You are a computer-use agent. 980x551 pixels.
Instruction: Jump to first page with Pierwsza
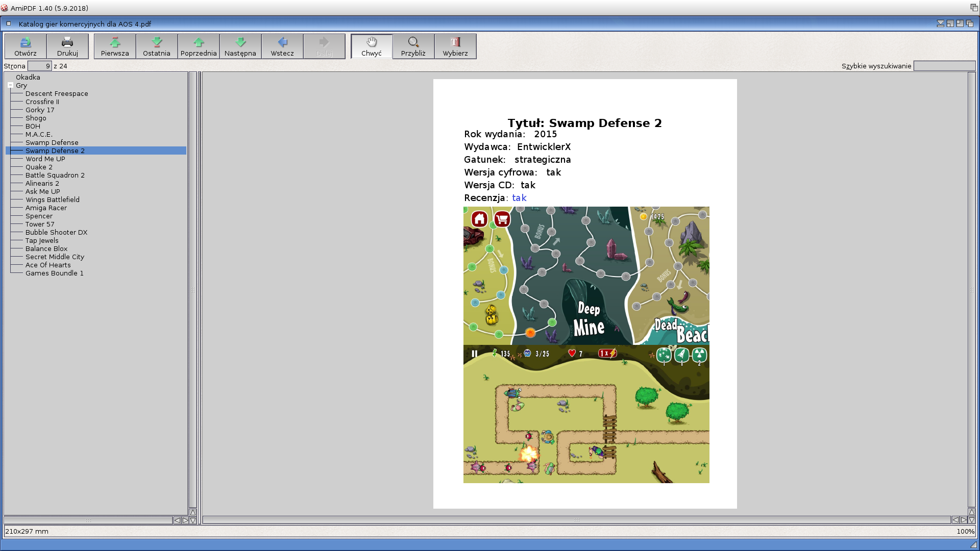click(x=115, y=46)
